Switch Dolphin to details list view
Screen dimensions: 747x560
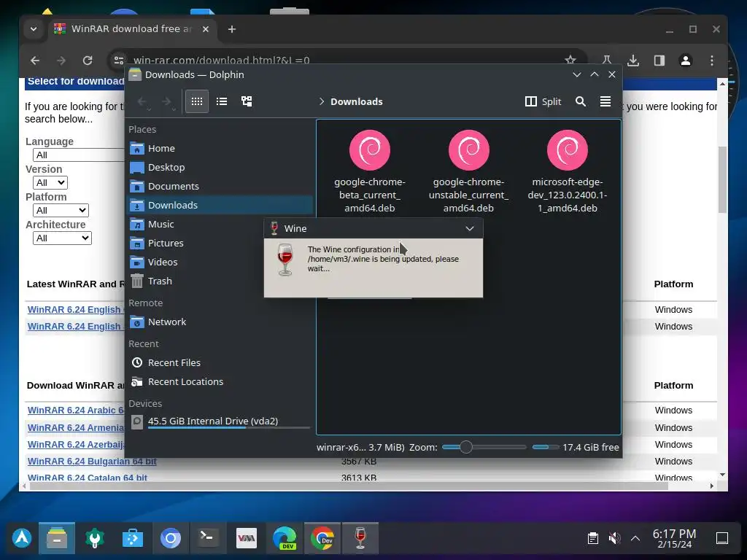(x=222, y=101)
